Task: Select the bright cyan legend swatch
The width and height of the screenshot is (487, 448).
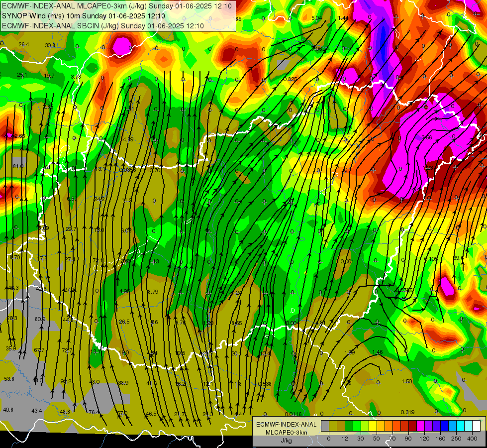Action: pyautogui.click(x=460, y=426)
